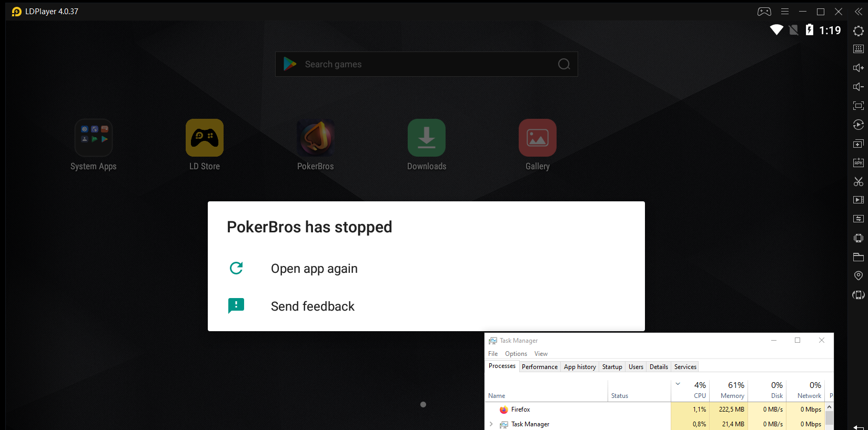Click Firefox memory value 222,5 MB

pos(731,409)
